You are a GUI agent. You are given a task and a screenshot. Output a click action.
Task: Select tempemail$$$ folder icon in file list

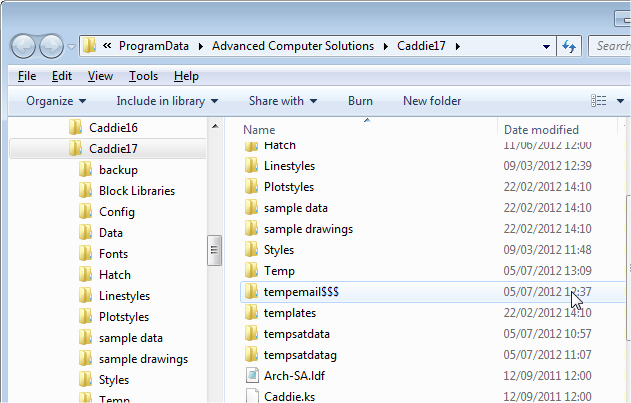click(x=252, y=291)
